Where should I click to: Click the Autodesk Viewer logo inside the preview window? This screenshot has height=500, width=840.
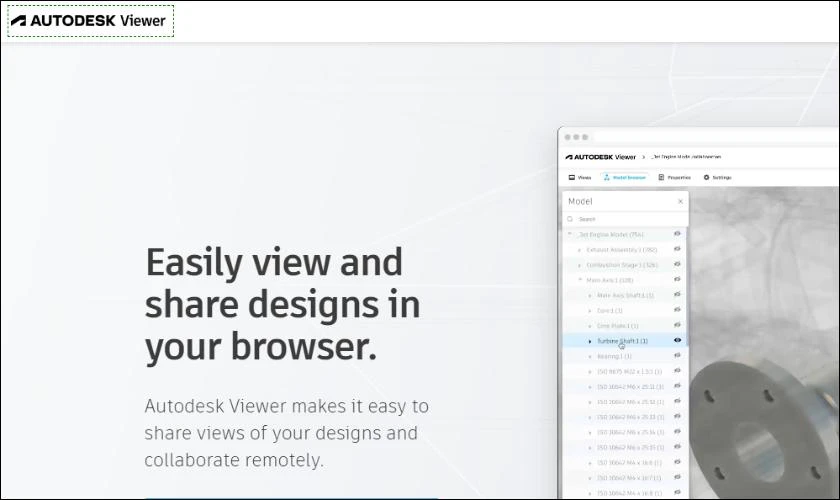[601, 157]
